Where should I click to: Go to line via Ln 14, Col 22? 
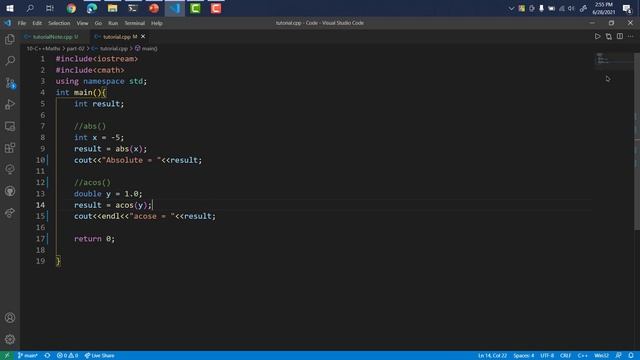[x=492, y=356]
